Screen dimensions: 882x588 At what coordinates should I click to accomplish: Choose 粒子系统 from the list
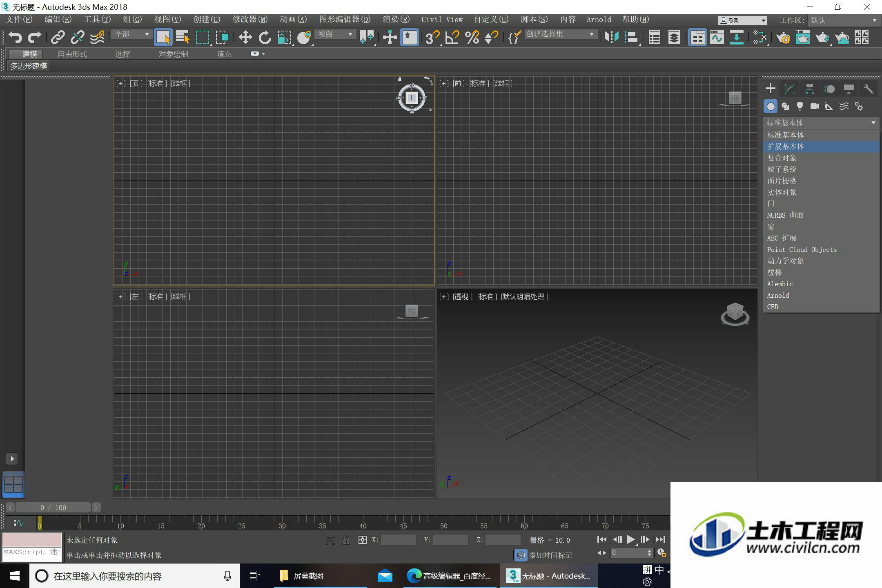point(821,169)
